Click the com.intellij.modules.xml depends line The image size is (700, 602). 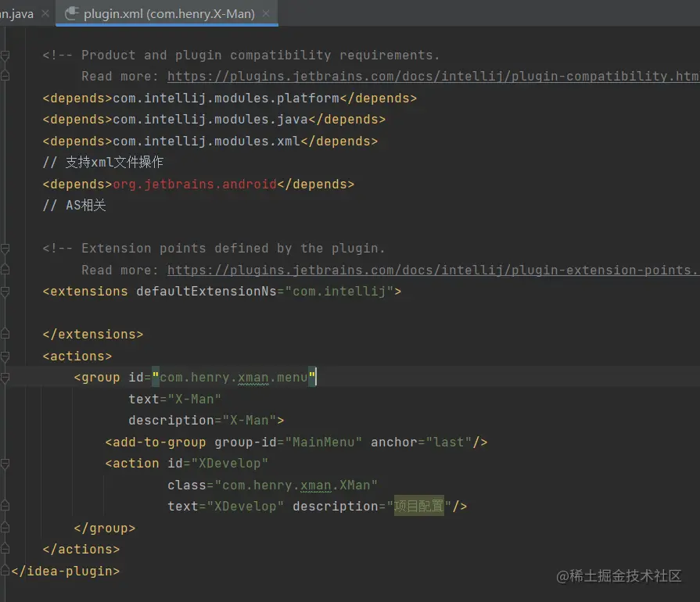coord(210,141)
